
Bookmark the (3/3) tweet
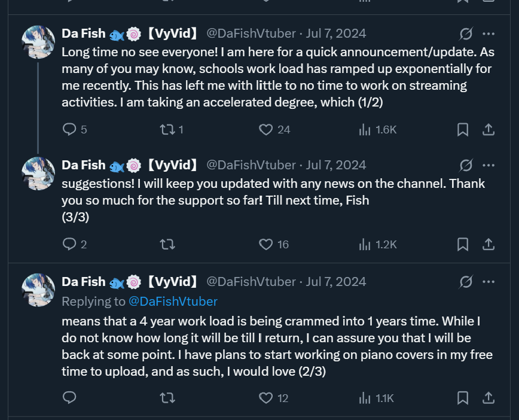coord(463,244)
